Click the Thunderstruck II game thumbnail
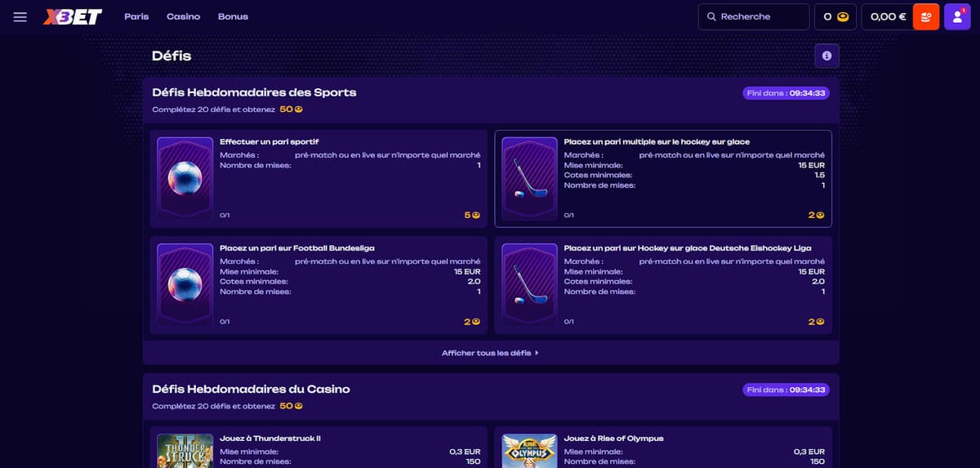 [x=185, y=451]
